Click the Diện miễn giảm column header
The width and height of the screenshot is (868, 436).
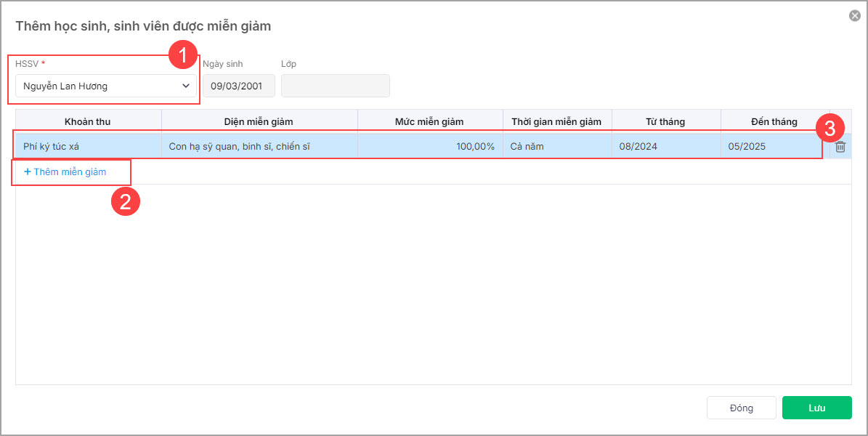point(259,121)
